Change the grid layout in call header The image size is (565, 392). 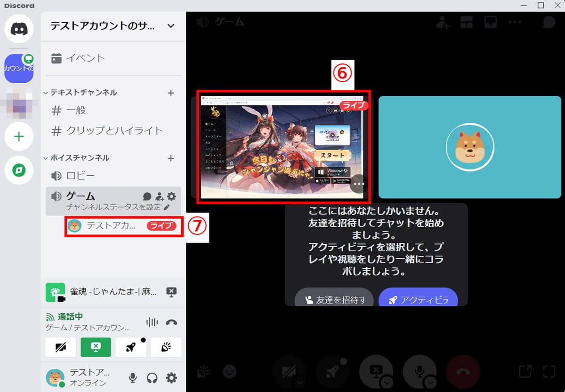click(x=467, y=22)
